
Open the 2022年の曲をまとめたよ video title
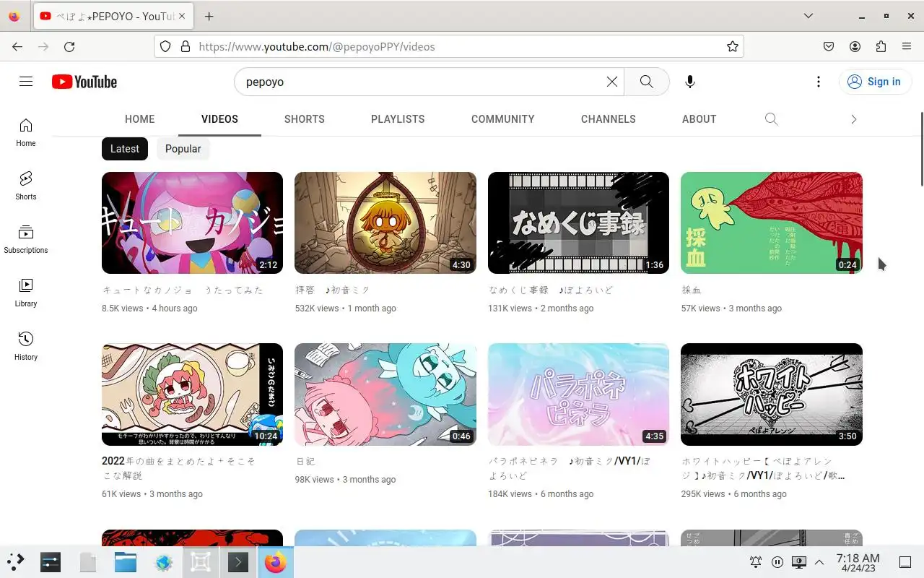tap(179, 468)
